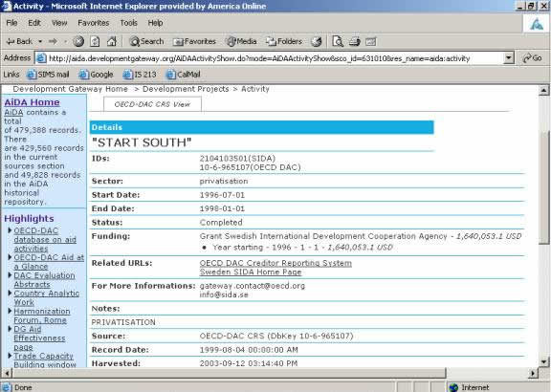Click the end date 1998-01-01

pyautogui.click(x=222, y=208)
